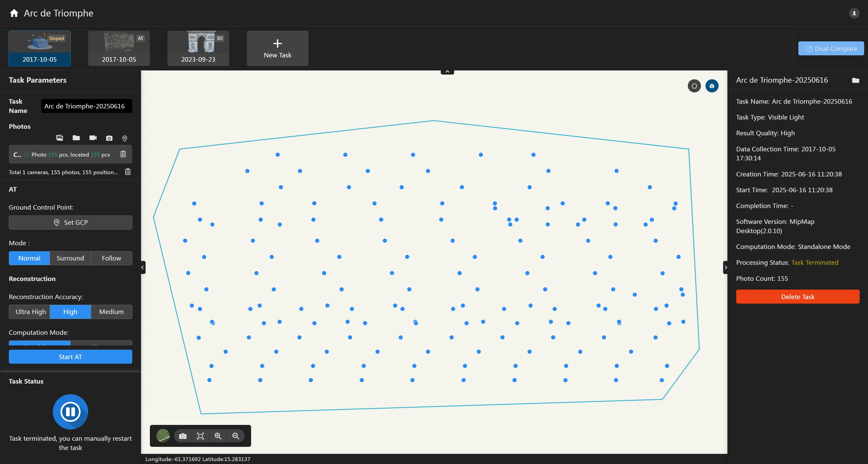Collapse the left Task Parameters panel
Image resolution: width=868 pixels, height=464 pixels.
(143, 267)
